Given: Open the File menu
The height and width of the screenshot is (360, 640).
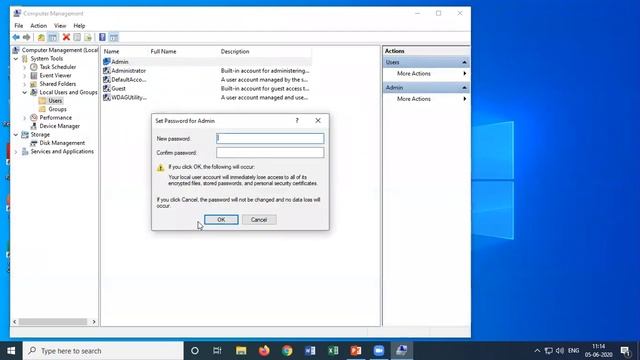Looking at the screenshot, I should click(19, 26).
